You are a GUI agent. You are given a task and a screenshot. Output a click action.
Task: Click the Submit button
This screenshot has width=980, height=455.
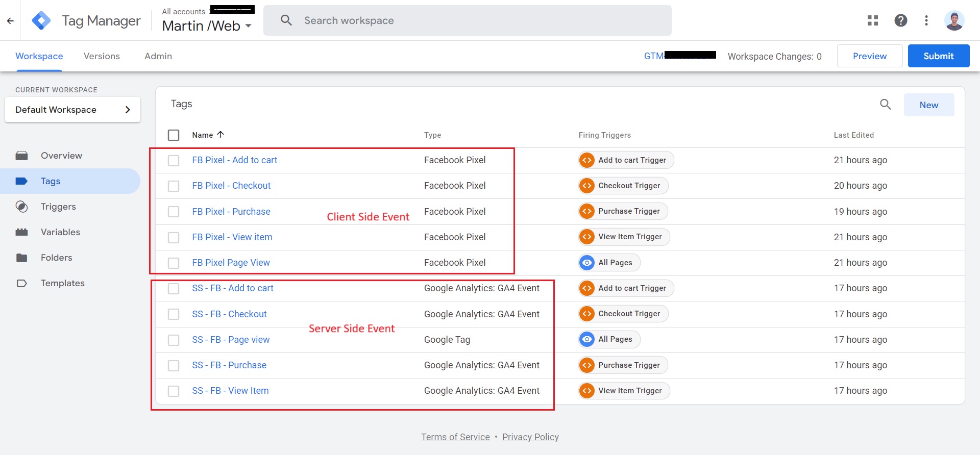click(x=939, y=56)
